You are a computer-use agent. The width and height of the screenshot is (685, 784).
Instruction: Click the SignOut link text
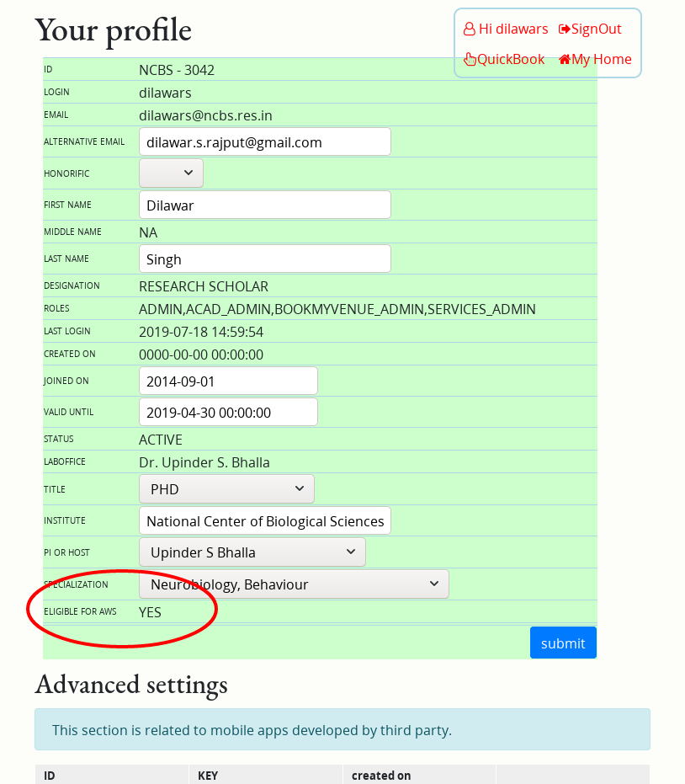(596, 29)
